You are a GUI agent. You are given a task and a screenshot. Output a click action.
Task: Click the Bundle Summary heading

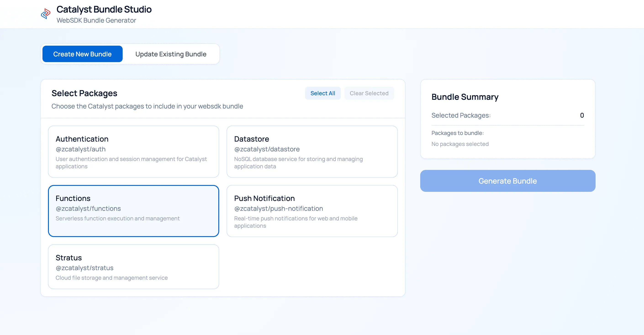tap(465, 97)
